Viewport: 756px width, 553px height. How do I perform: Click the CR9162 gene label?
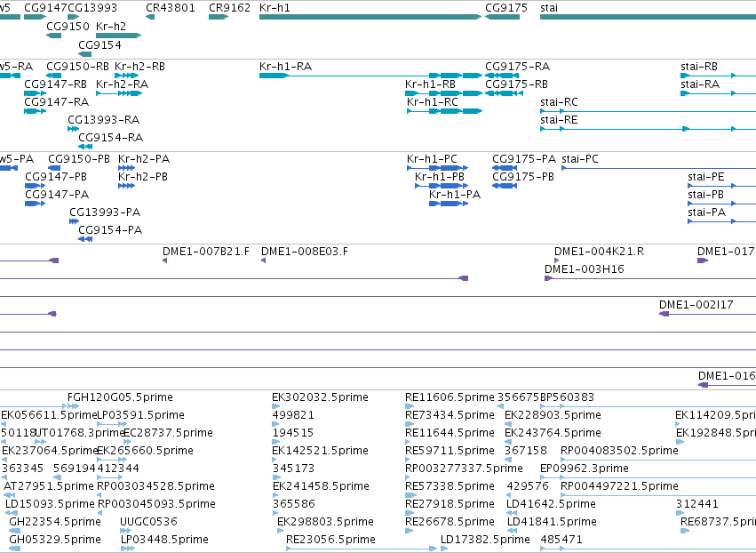pyautogui.click(x=229, y=8)
